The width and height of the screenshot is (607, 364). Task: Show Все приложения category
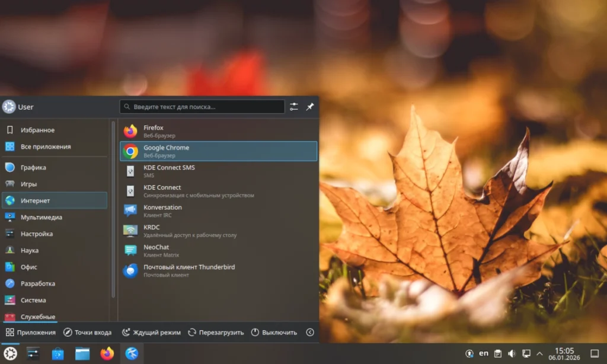55,147
